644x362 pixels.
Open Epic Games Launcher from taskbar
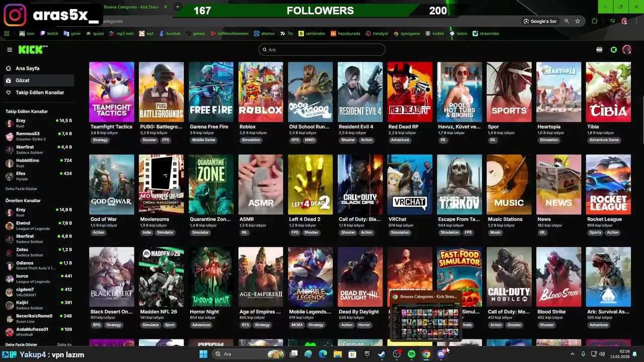[x=367, y=354]
